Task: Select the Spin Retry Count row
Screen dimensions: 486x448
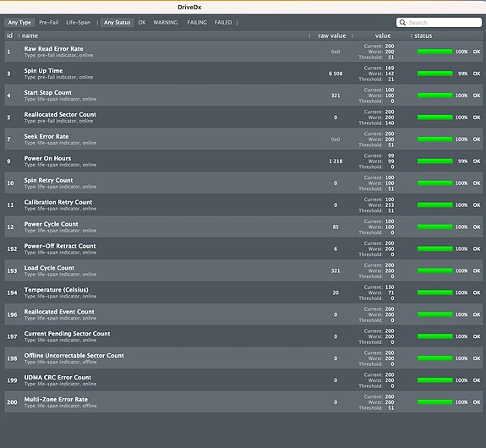Action: (x=243, y=183)
